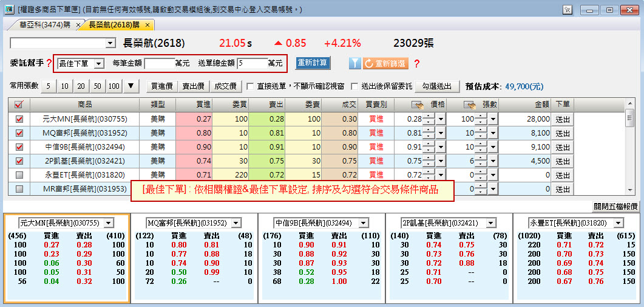The height and width of the screenshot is (307, 644).
Task: Click the 勾選送出 button
Action: [x=437, y=86]
